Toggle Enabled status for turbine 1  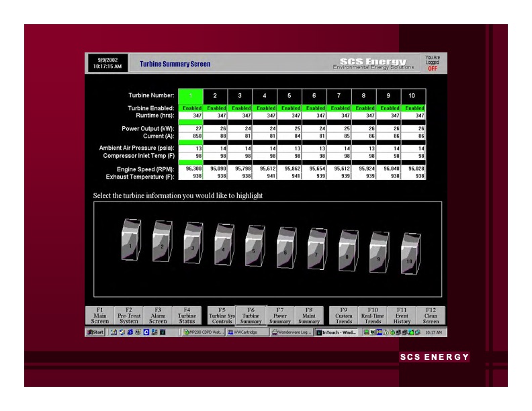coord(191,108)
